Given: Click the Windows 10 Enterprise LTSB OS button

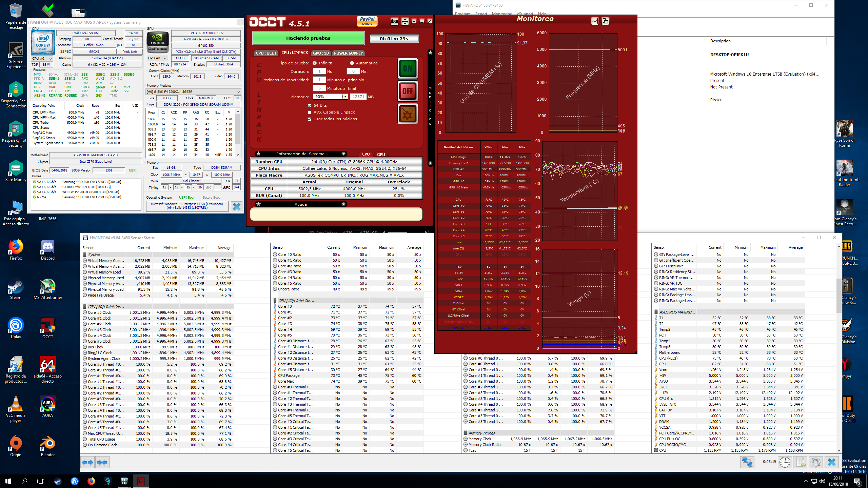Looking at the screenshot, I should coord(187,206).
